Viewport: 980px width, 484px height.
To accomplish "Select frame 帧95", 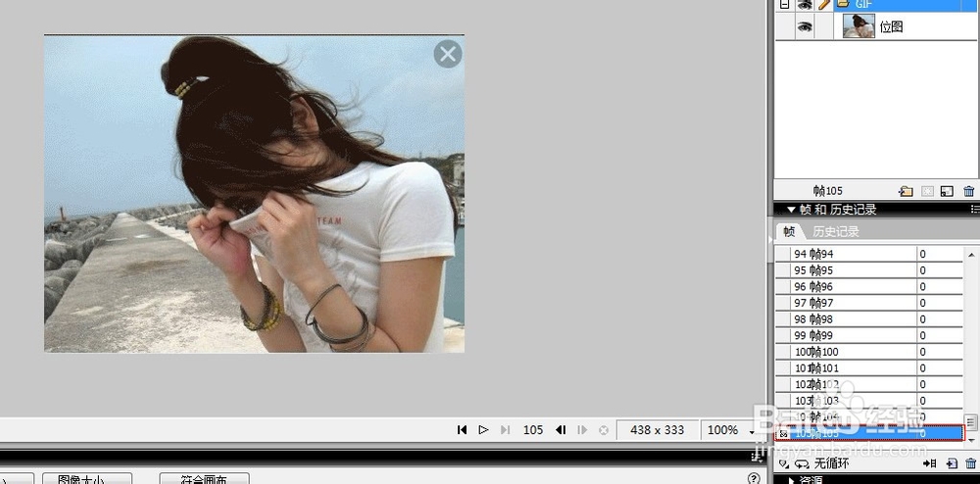I will [868, 269].
